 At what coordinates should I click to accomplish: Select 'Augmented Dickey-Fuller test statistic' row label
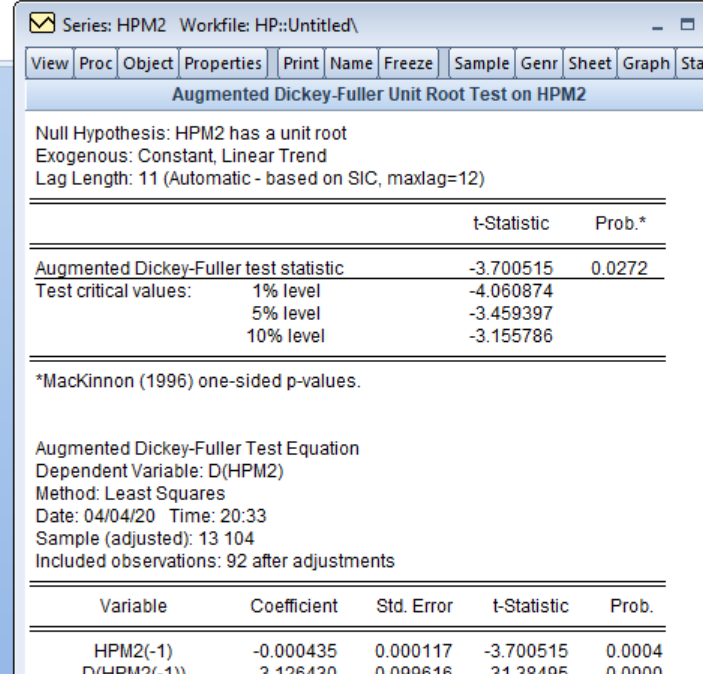[x=189, y=268]
